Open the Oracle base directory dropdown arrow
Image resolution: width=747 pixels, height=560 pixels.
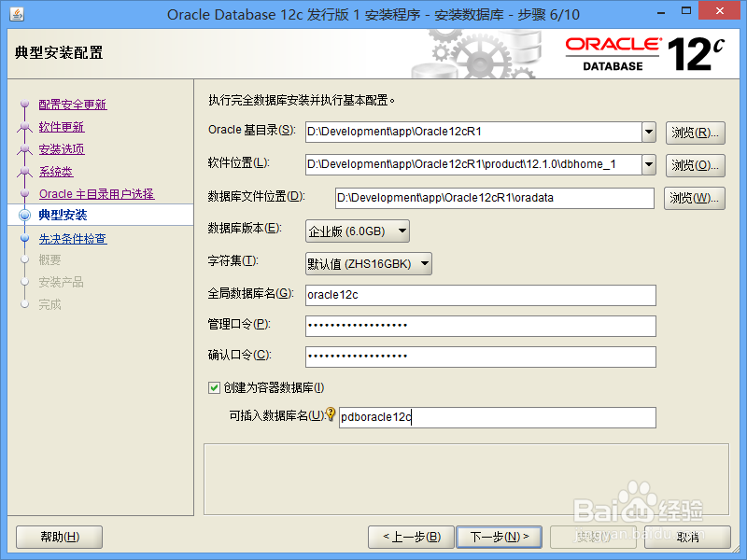coord(648,132)
